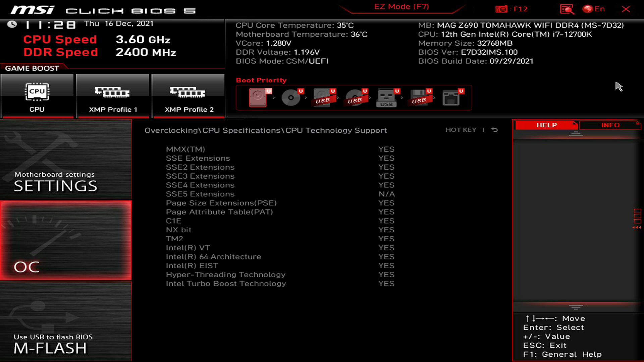Click the GAME BOOST label
The image size is (644, 362).
click(x=32, y=68)
